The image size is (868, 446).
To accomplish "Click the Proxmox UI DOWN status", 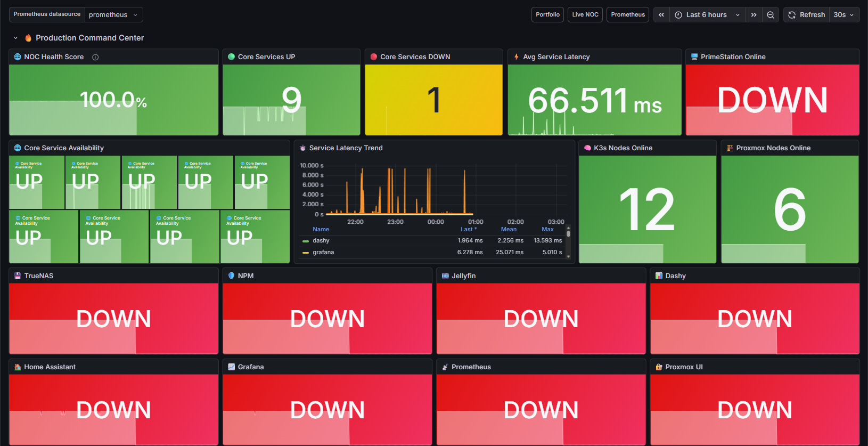I will pos(755,410).
